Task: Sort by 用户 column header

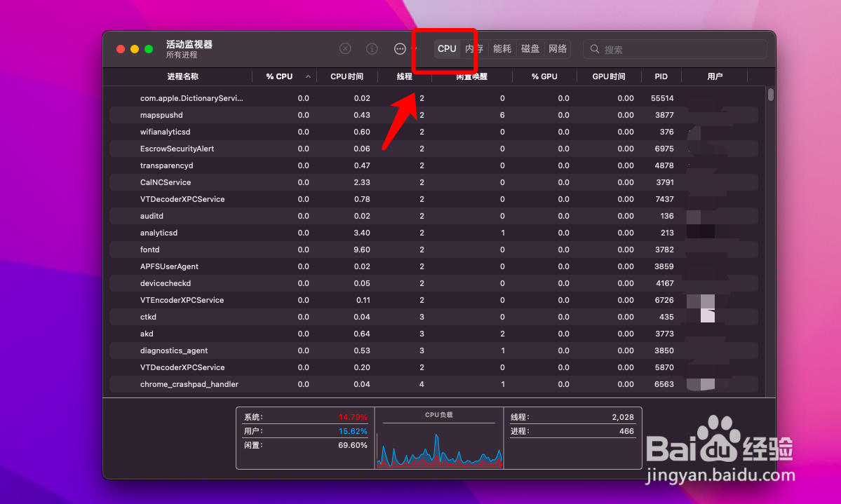Action: pos(715,76)
